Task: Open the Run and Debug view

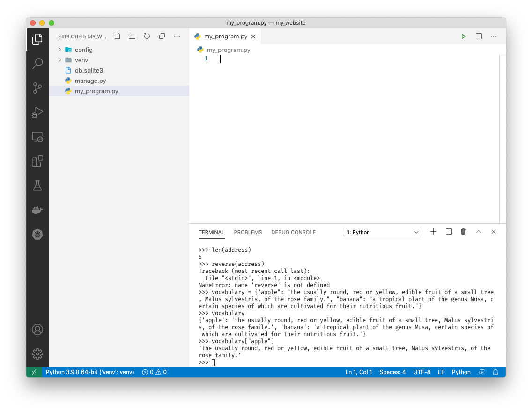Action: point(37,112)
